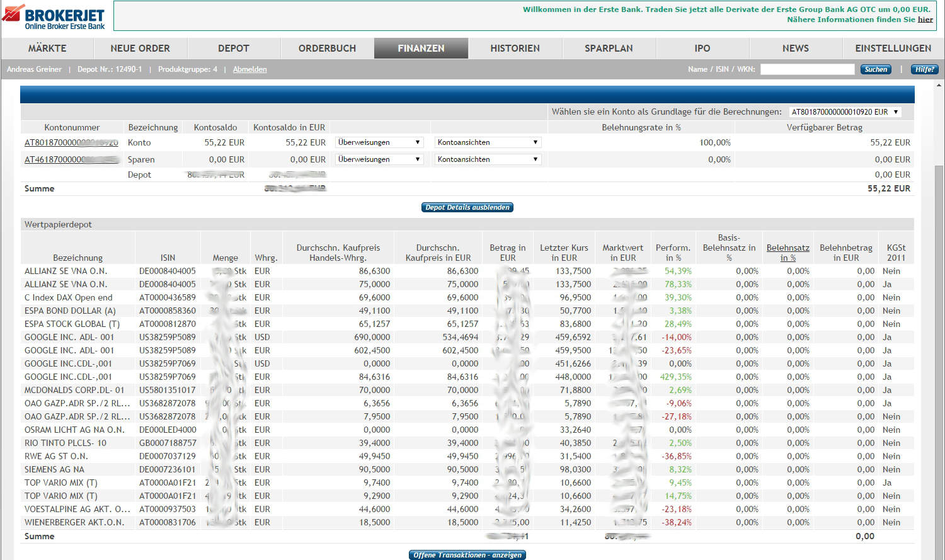Click ISIN US5801351017 for McDonalds
Image resolution: width=945 pixels, height=560 pixels.
[168, 390]
